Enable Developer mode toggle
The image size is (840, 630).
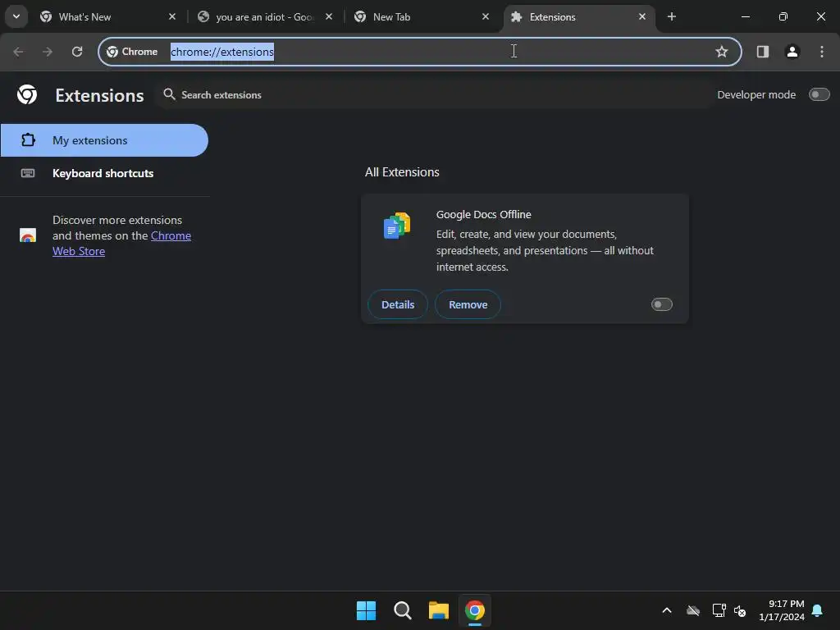819,95
